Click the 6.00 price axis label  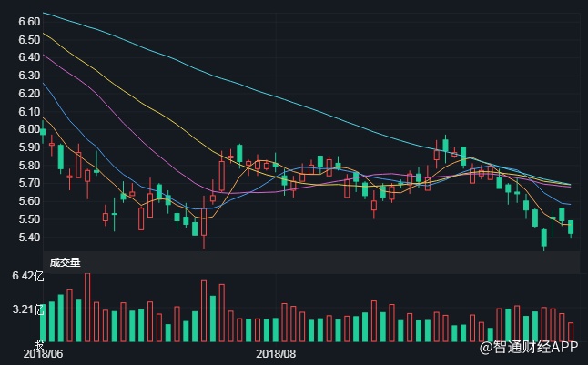click(28, 129)
